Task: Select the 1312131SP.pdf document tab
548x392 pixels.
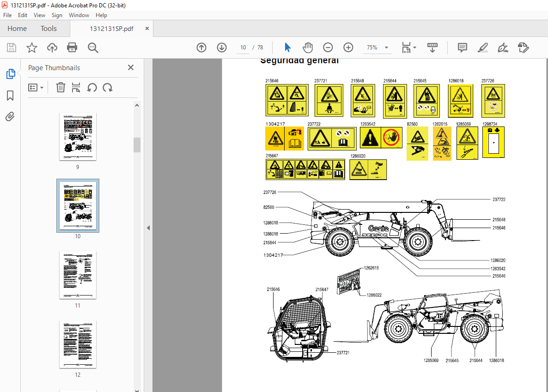Action: point(111,29)
